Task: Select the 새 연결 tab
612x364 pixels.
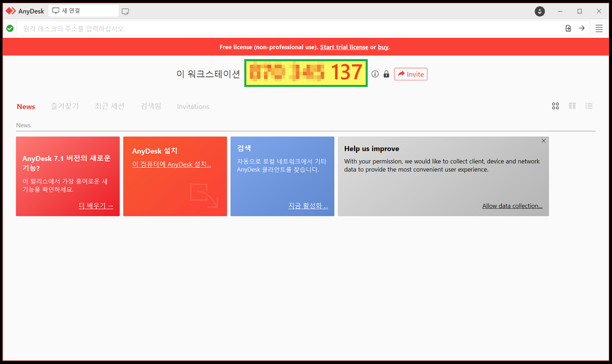Action: pos(83,11)
